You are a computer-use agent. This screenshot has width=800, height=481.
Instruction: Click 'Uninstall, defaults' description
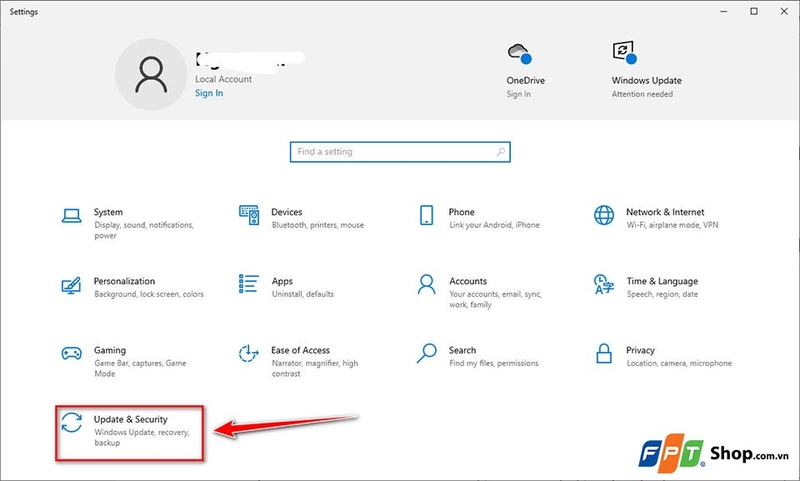pyautogui.click(x=303, y=294)
